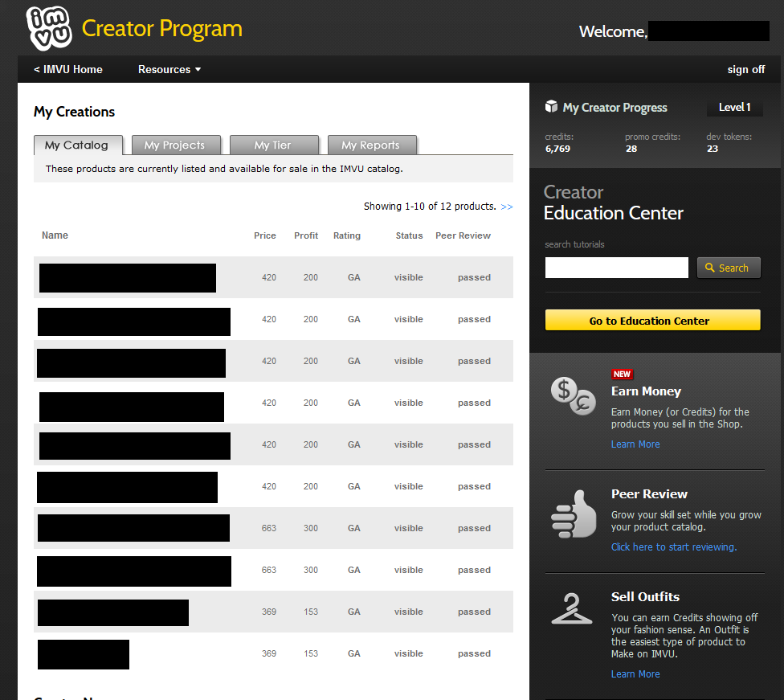
Task: Click Go to Education Center button
Action: (x=652, y=320)
